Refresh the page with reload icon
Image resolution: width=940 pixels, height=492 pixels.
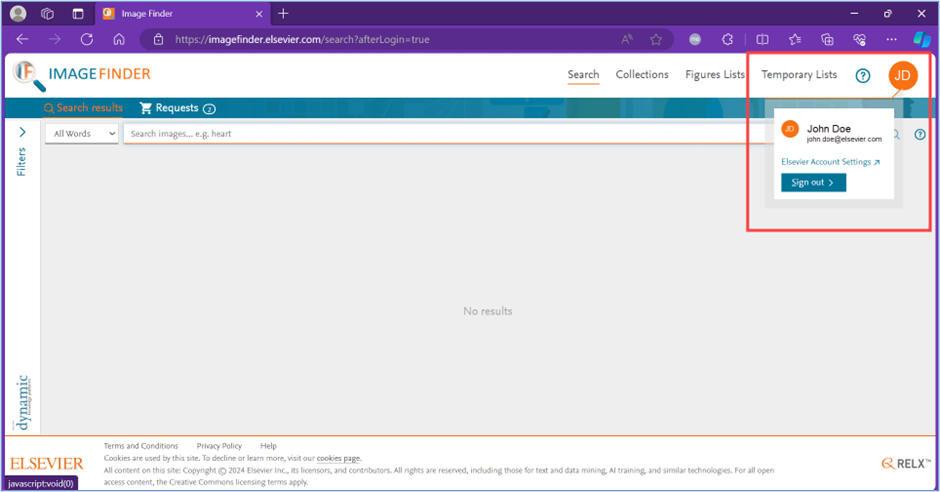click(87, 40)
